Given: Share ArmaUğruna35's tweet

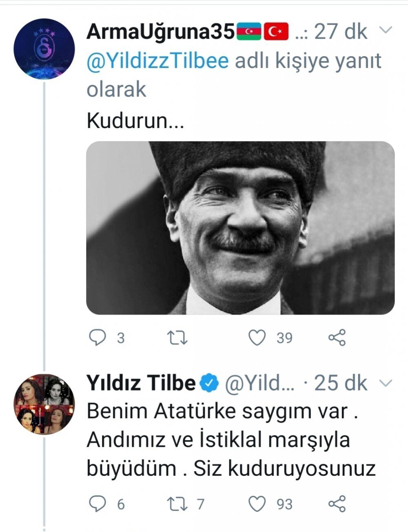Looking at the screenshot, I should (337, 338).
